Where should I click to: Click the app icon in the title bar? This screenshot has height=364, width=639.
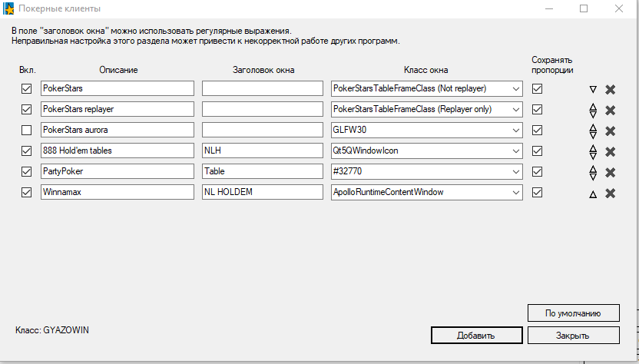[8, 8]
